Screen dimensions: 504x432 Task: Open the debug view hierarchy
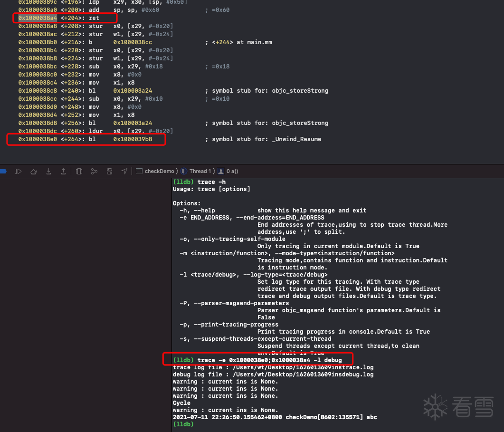(79, 171)
